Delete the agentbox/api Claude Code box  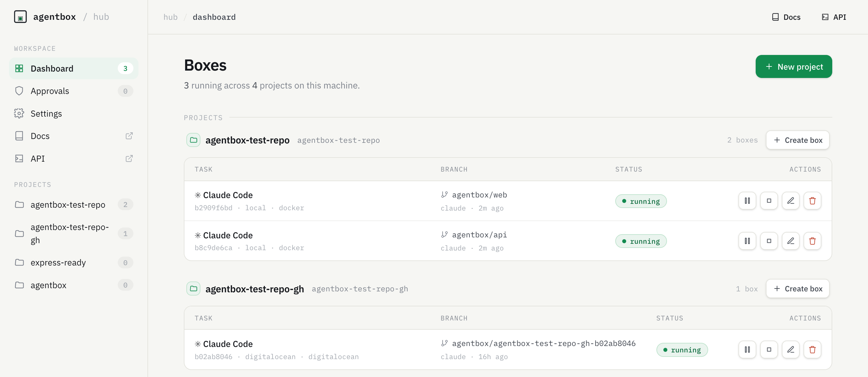(x=812, y=241)
